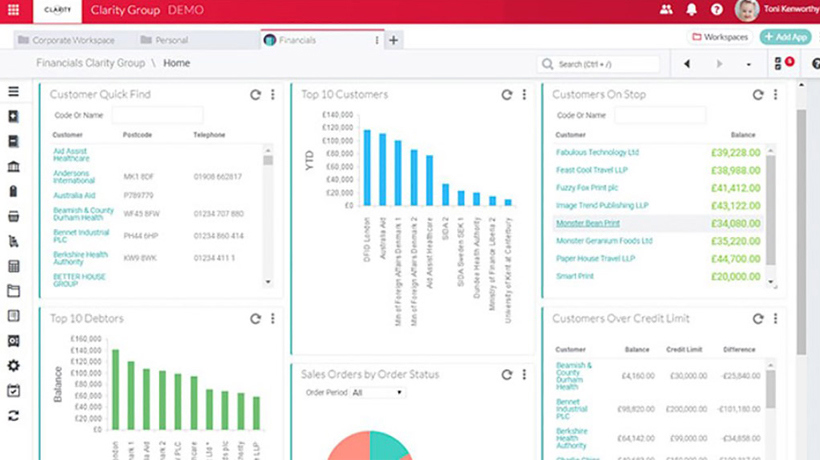The image size is (820, 460).
Task: Click the main page vertical scrollbar
Action: pos(801,233)
